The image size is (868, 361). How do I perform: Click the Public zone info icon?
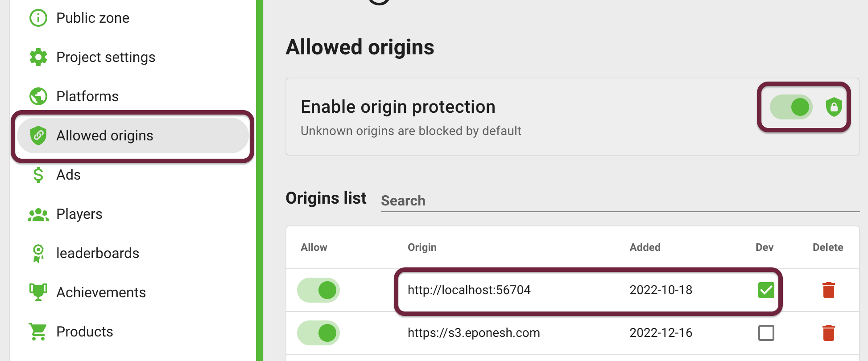click(38, 18)
